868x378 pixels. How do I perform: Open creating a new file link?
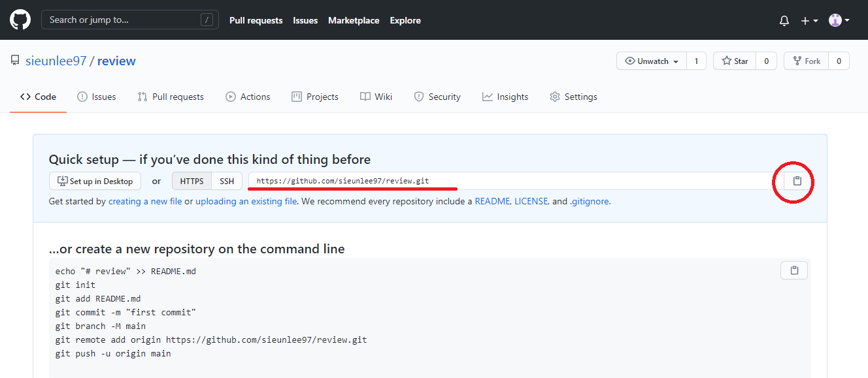[145, 201]
